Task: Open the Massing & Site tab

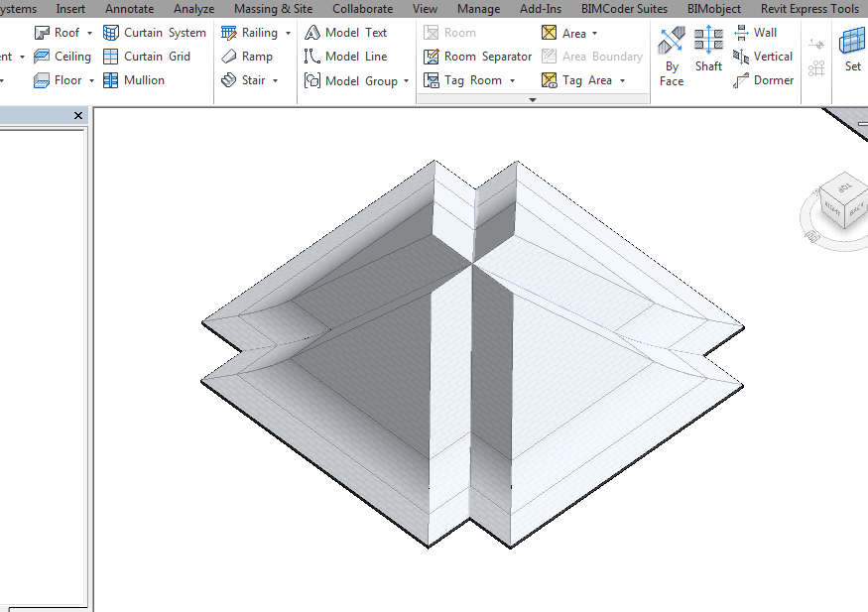Action: (273, 9)
